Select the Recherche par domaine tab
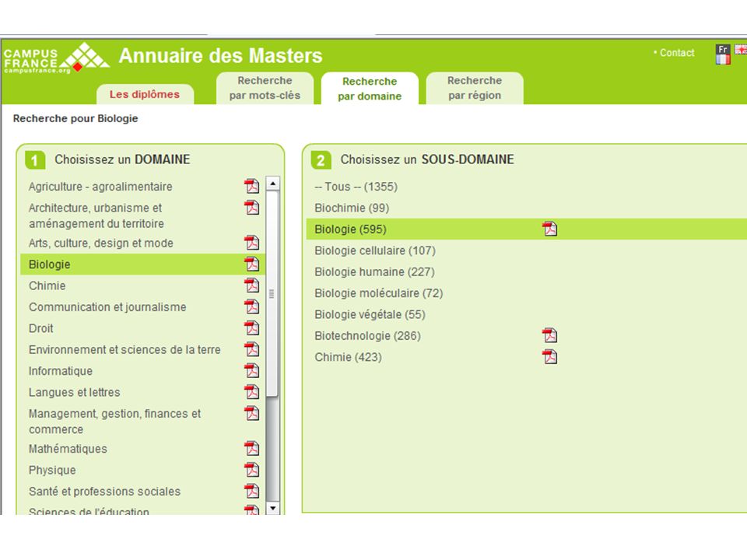747x560 pixels. pos(370,89)
